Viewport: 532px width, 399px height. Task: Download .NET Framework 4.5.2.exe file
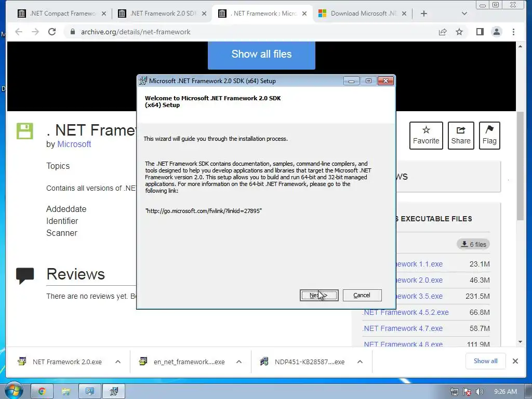(405, 312)
